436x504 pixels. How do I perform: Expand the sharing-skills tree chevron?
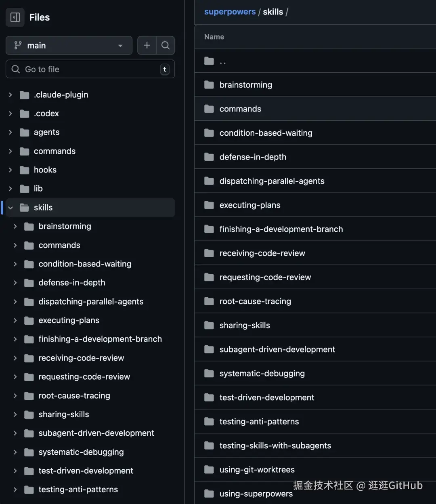pos(15,414)
